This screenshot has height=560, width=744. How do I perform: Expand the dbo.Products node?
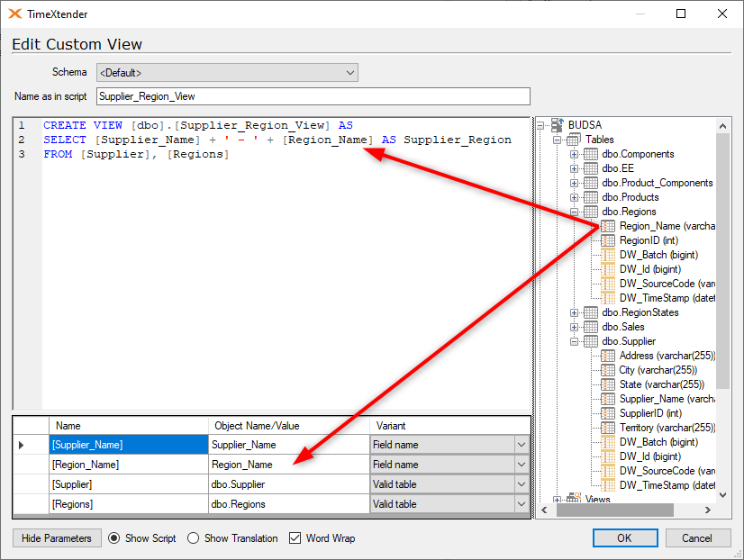pos(574,198)
